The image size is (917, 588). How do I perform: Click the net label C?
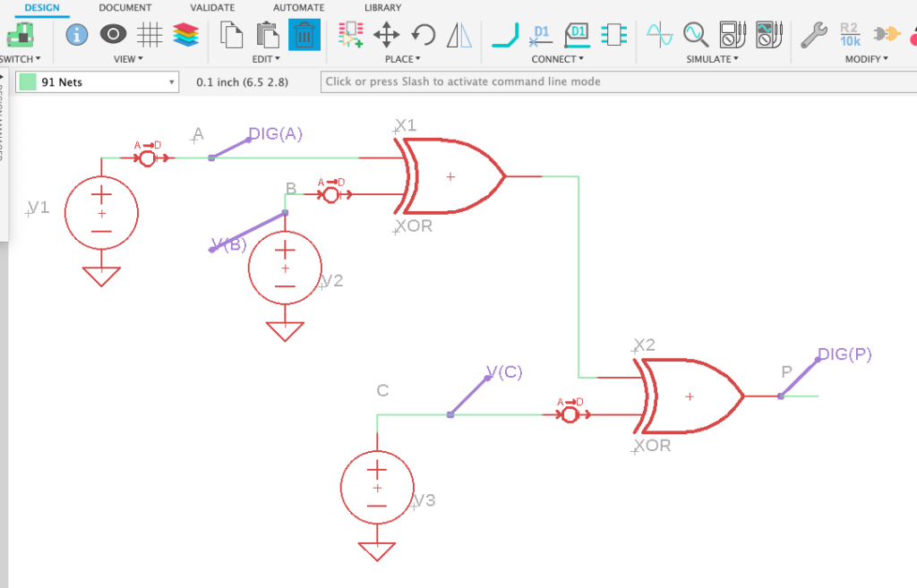click(x=382, y=390)
